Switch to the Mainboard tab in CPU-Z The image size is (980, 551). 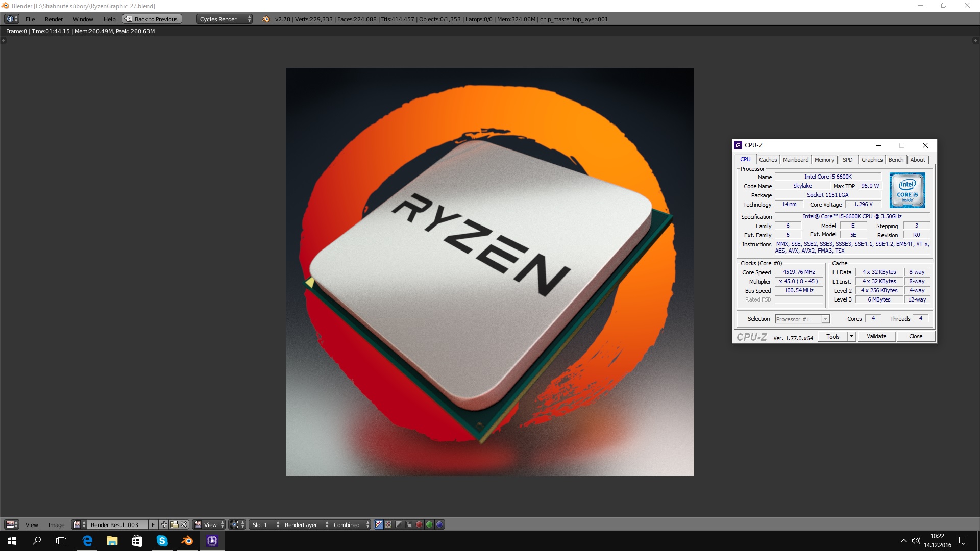795,160
